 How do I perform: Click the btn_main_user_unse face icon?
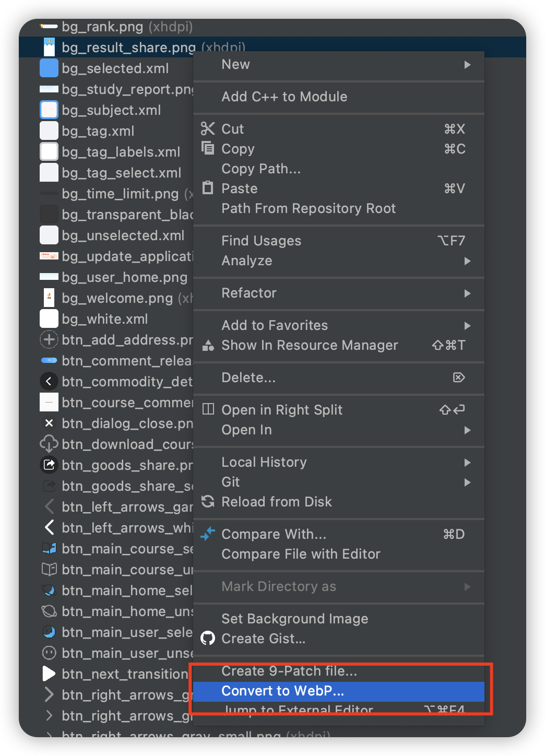pos(49,653)
